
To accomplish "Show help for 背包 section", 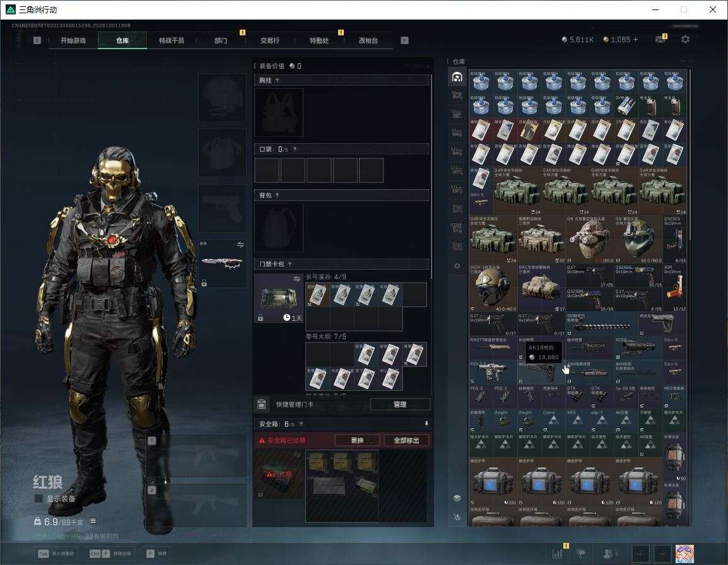I will (x=277, y=195).
